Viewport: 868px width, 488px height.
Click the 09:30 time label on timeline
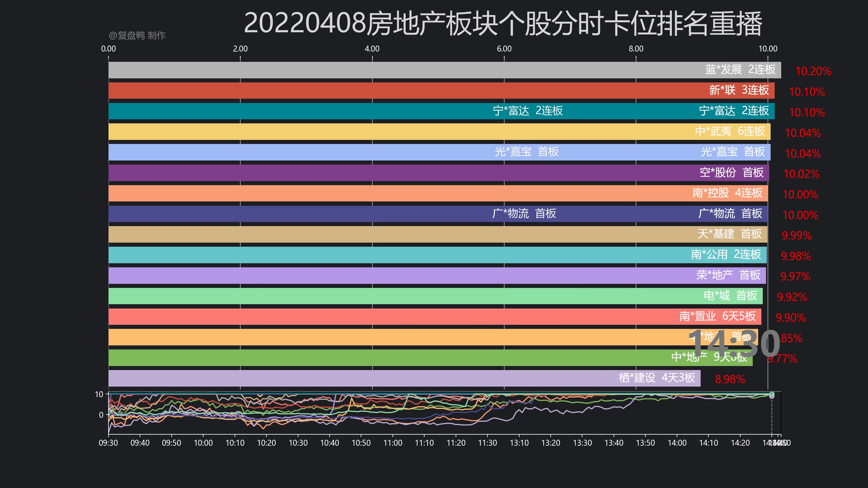click(108, 442)
